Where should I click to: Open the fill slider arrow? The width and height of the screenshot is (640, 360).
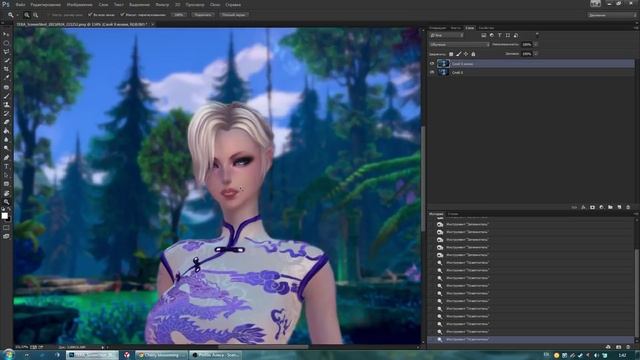point(536,53)
